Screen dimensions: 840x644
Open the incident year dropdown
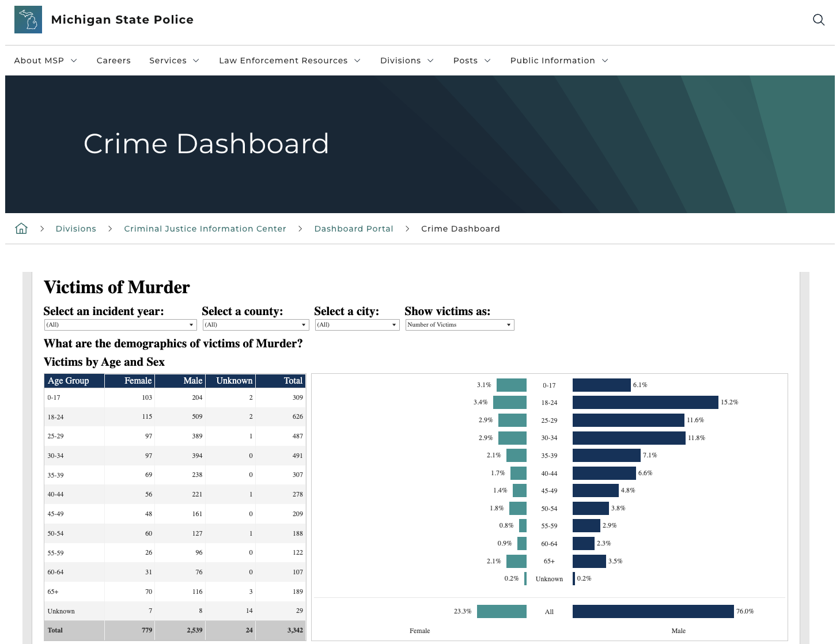click(x=191, y=324)
